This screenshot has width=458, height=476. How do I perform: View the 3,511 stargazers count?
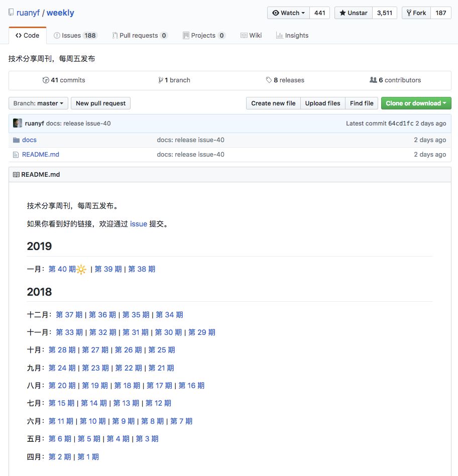click(x=385, y=13)
